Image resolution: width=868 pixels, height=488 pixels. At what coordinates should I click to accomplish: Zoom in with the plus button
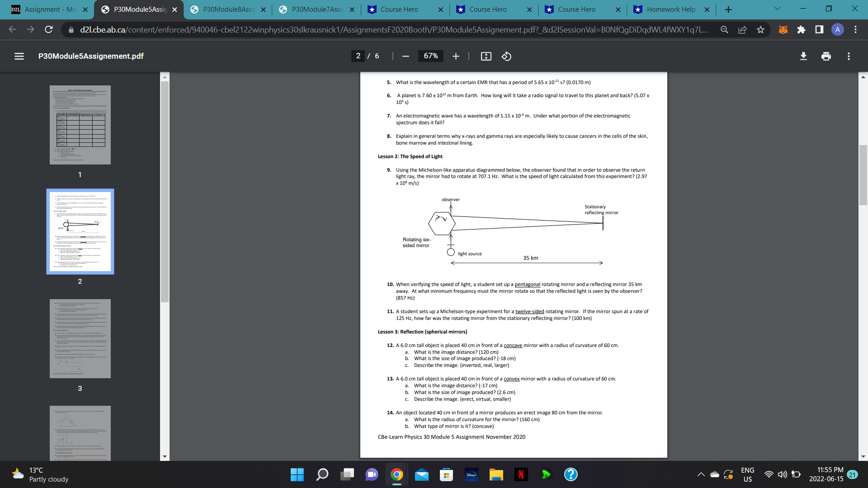[x=456, y=56]
